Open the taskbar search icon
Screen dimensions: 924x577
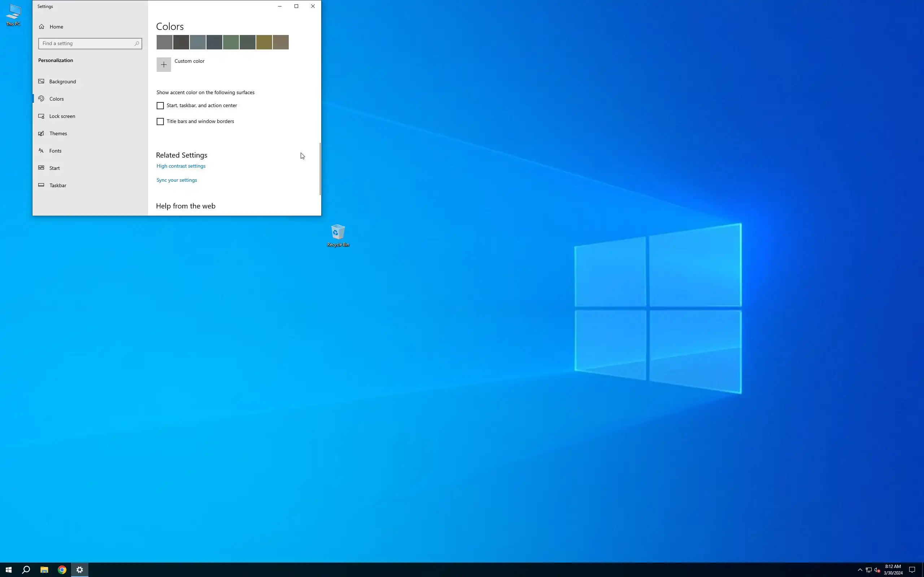tap(26, 570)
